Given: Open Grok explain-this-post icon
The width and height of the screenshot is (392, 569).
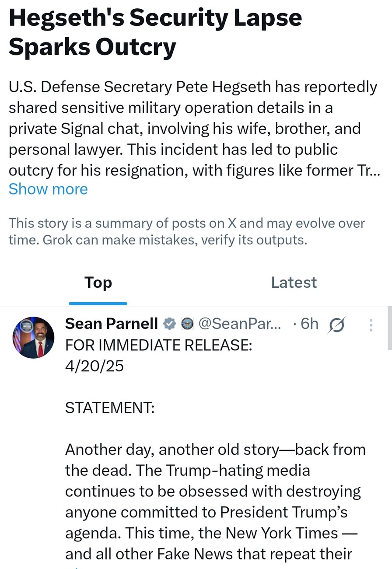Looking at the screenshot, I should pos(336,325).
